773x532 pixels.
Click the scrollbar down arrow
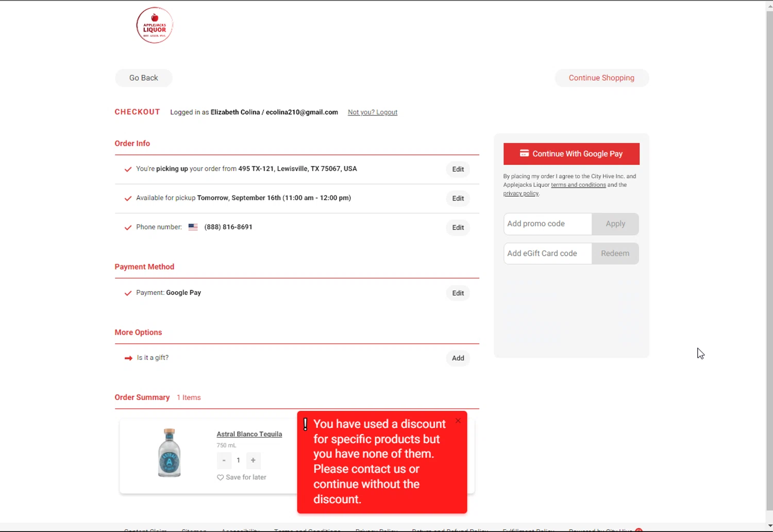point(769,526)
